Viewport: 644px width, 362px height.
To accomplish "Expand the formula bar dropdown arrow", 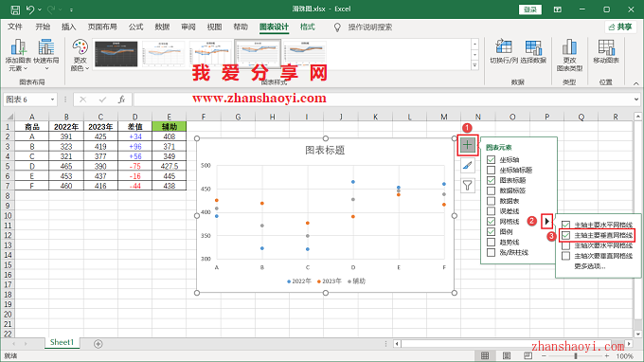I will click(x=636, y=100).
